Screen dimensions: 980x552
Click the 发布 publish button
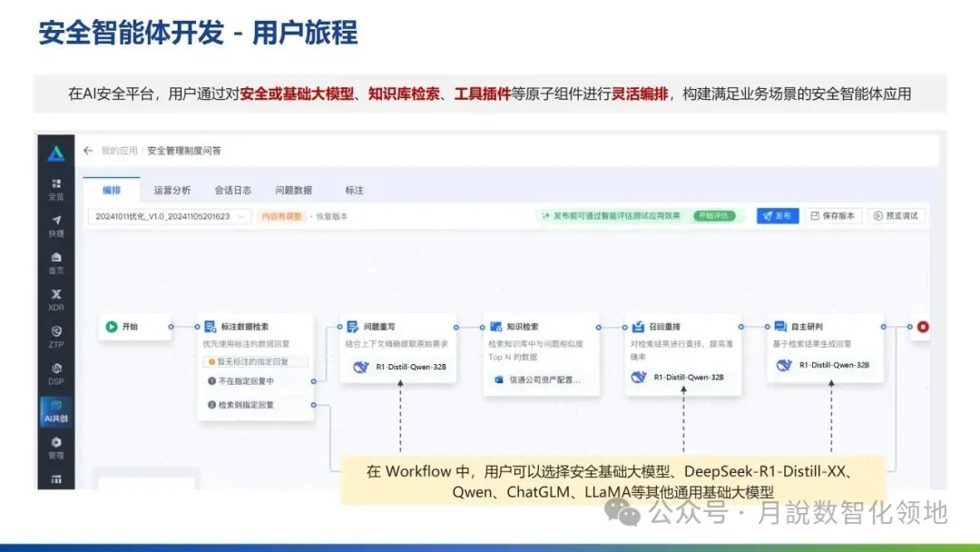click(778, 216)
